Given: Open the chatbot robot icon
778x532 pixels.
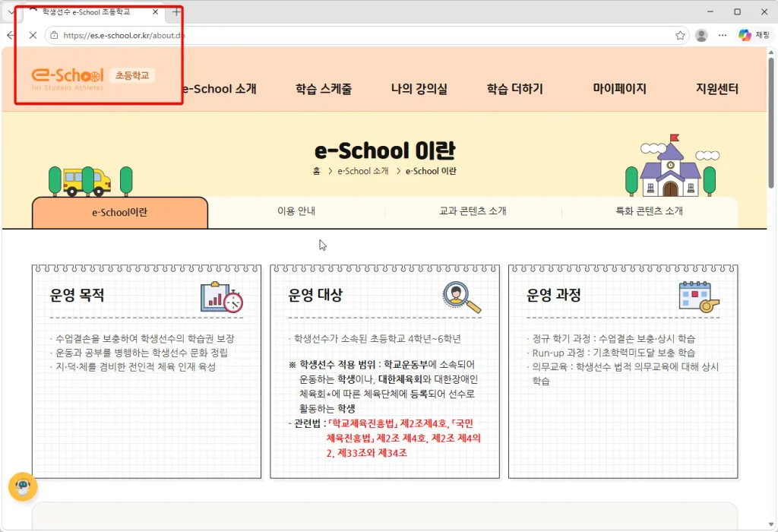Looking at the screenshot, I should (x=23, y=486).
